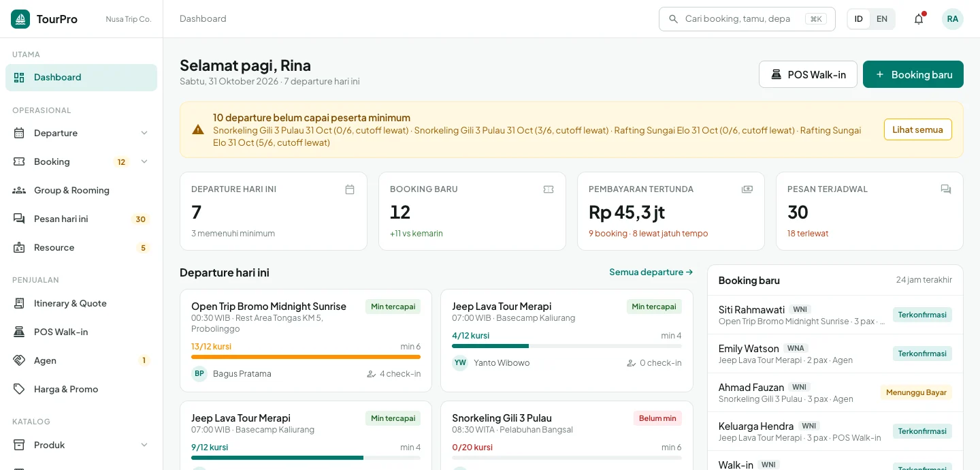Image resolution: width=980 pixels, height=470 pixels.
Task: Click Lihat semua in warning banner
Action: click(x=918, y=129)
